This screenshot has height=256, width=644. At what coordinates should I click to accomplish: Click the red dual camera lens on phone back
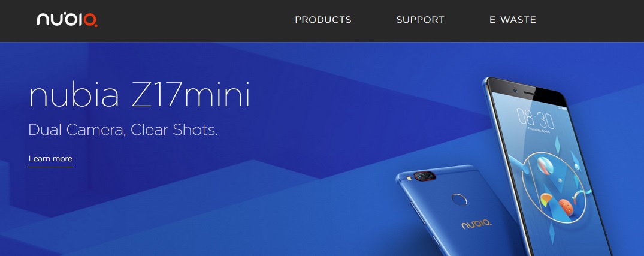pyautogui.click(x=425, y=176)
